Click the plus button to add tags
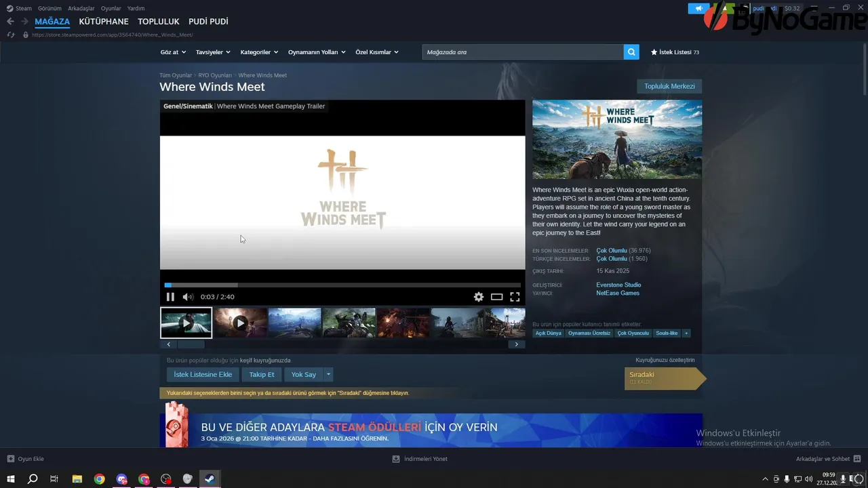 pyautogui.click(x=686, y=333)
